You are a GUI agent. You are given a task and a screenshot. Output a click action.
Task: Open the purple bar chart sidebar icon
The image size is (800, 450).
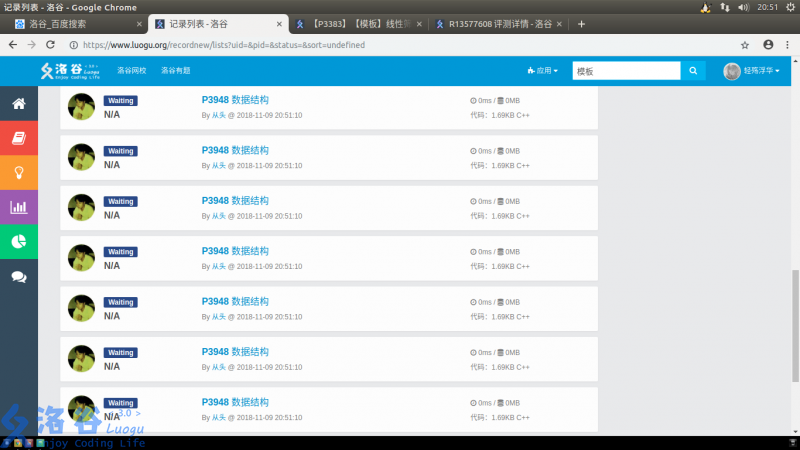point(18,207)
